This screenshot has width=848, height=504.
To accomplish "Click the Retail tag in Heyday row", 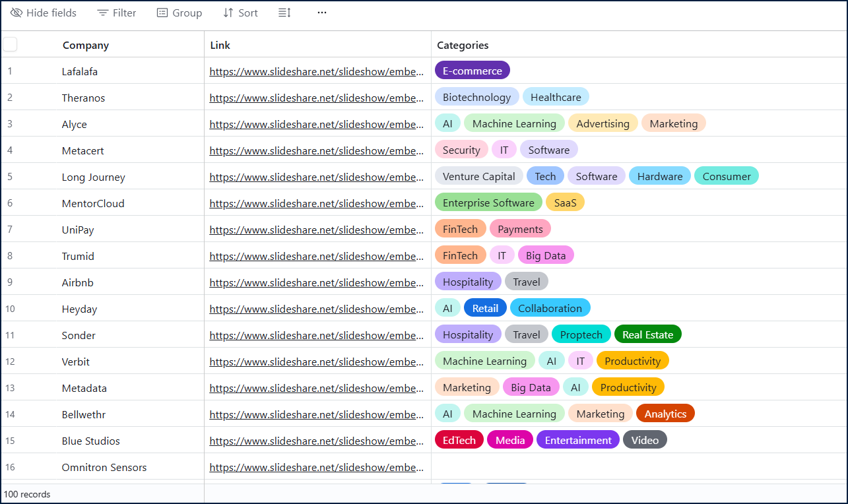I will coord(485,308).
